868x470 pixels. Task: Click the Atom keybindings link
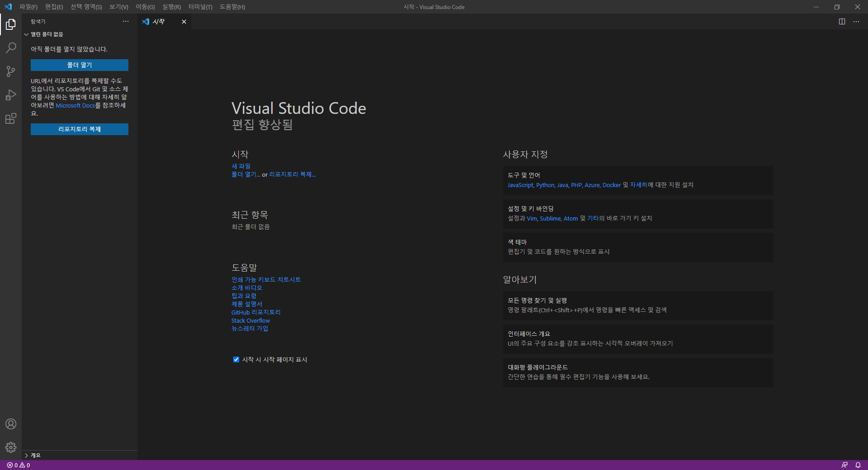[x=571, y=218]
